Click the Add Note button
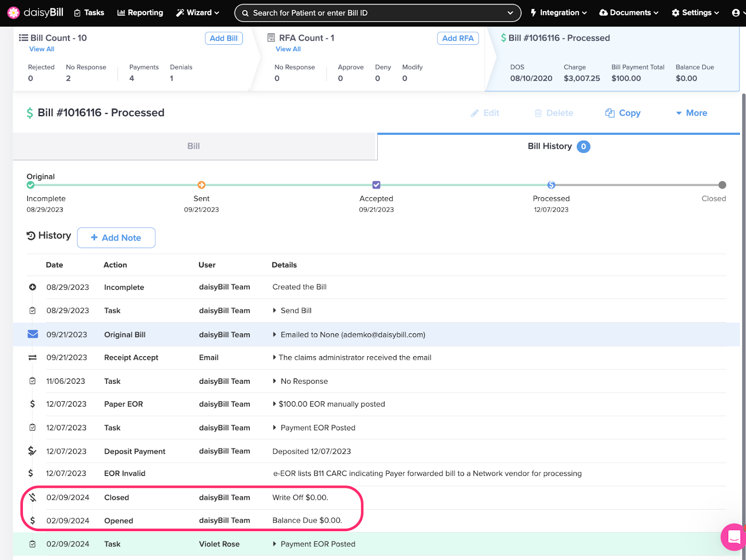 [116, 238]
